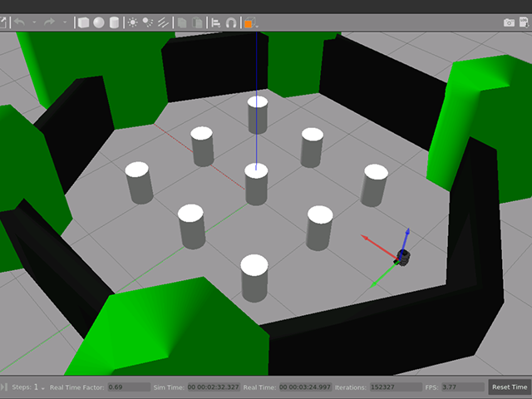
Task: Add a spot light
Action: 148,22
